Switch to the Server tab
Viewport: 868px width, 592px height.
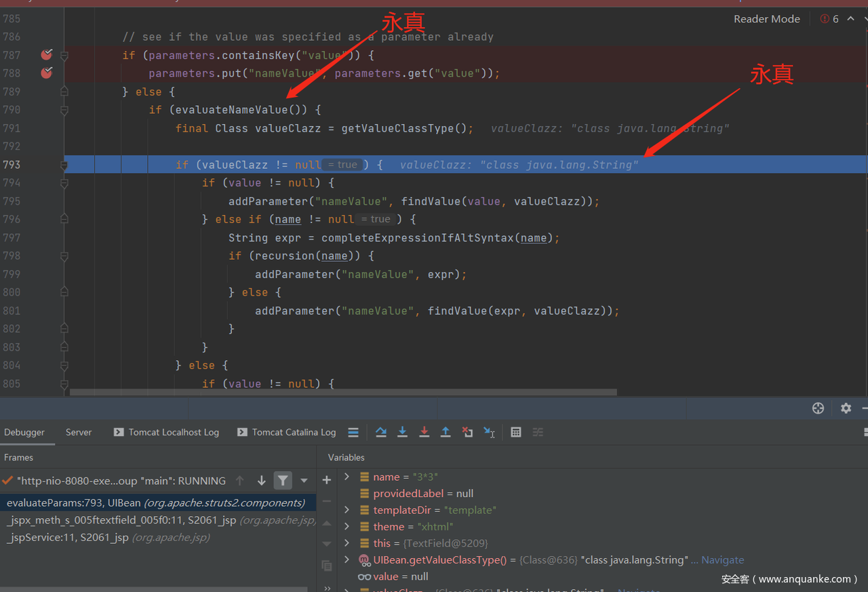tap(79, 432)
